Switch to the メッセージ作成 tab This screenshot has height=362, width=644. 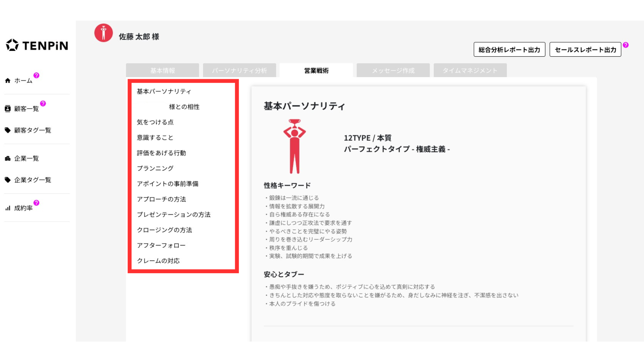393,70
